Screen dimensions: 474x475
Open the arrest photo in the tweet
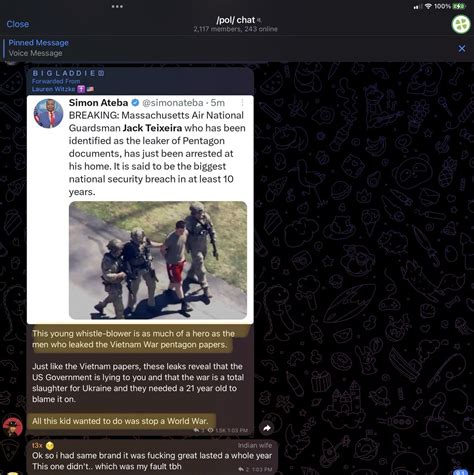[158, 260]
